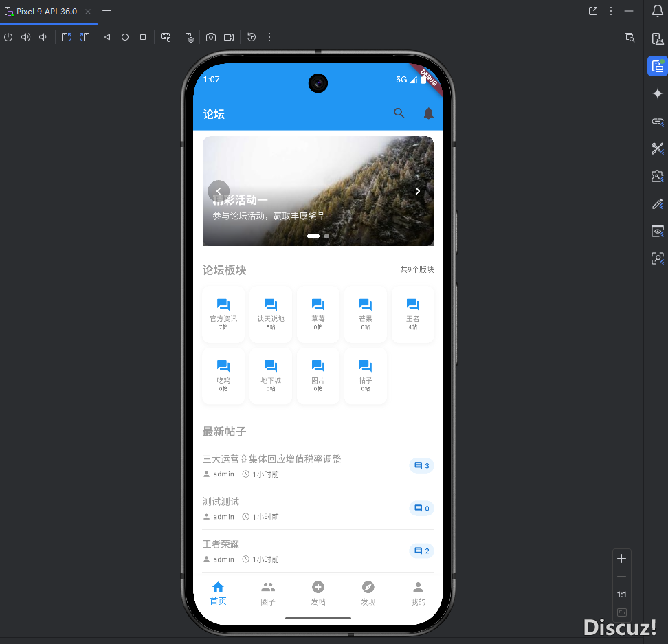Viewport: 668px width, 644px height.
Task: Take an emulator screenshot with camera icon
Action: coord(211,37)
